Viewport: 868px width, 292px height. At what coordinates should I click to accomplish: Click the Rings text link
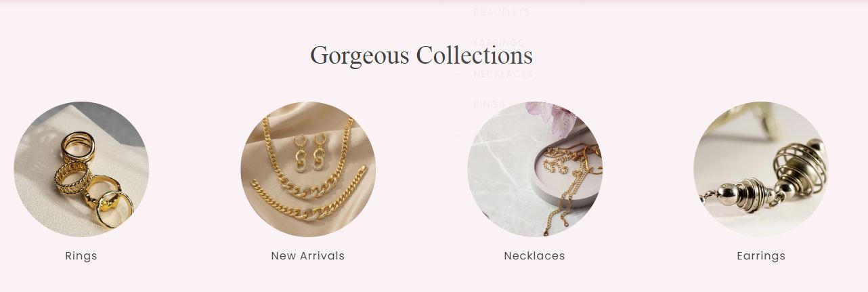pos(81,256)
